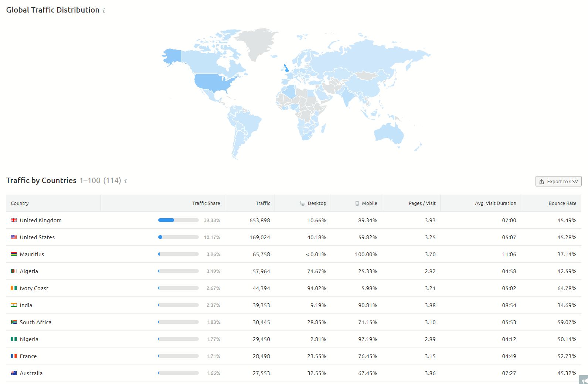Select Nigeria country name
588x384 pixels.
click(x=29, y=339)
